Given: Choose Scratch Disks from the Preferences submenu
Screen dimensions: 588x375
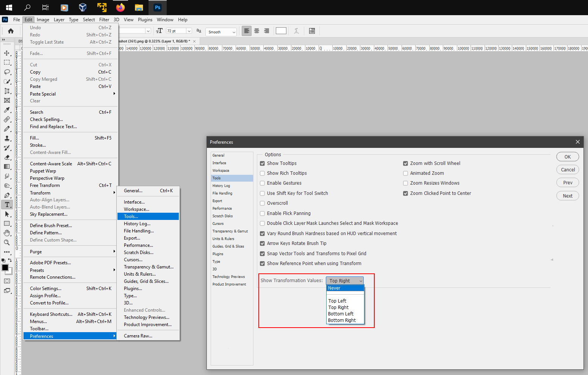Looking at the screenshot, I should [139, 252].
